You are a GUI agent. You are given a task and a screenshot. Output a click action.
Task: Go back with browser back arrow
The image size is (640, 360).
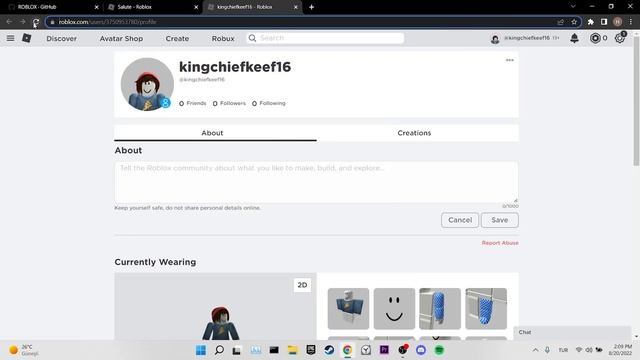9,22
